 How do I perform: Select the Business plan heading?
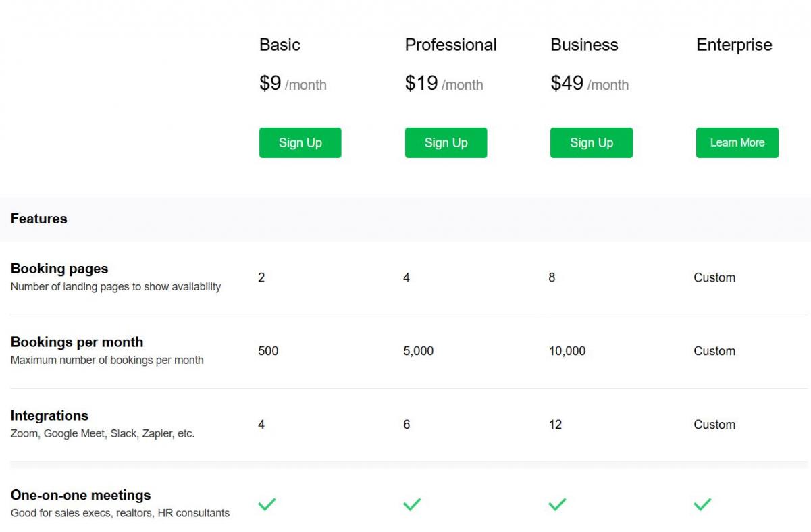[584, 45]
